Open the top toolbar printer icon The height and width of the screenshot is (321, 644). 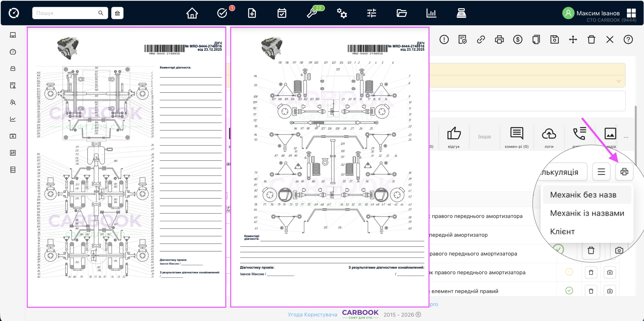tap(499, 39)
